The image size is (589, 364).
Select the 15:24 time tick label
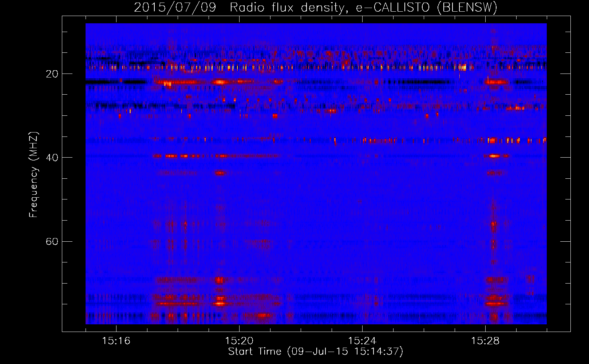tap(362, 341)
